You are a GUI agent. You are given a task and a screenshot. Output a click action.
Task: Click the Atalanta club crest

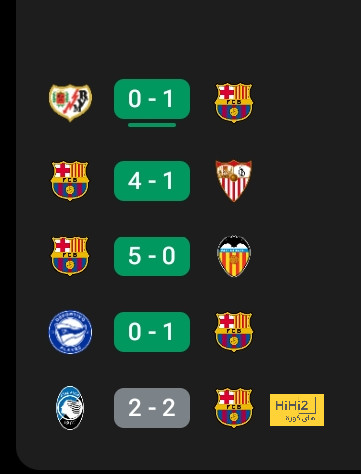point(70,408)
